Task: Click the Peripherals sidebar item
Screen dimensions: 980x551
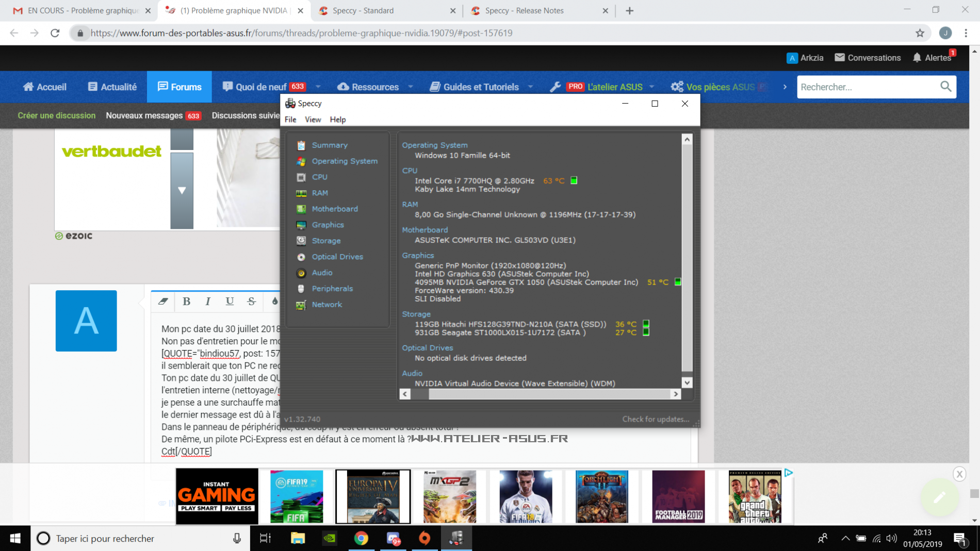Action: [332, 289]
